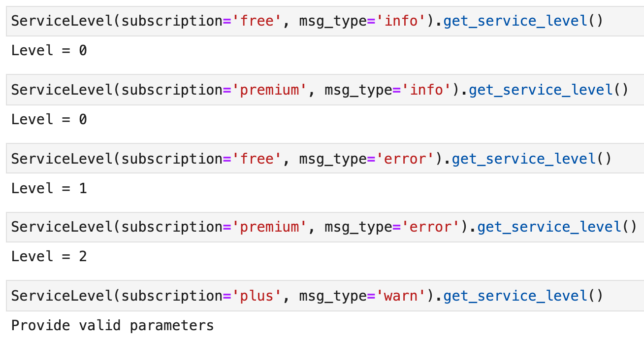644x344 pixels.
Task: Click the cell with premium subscription and error type
Action: [325, 227]
